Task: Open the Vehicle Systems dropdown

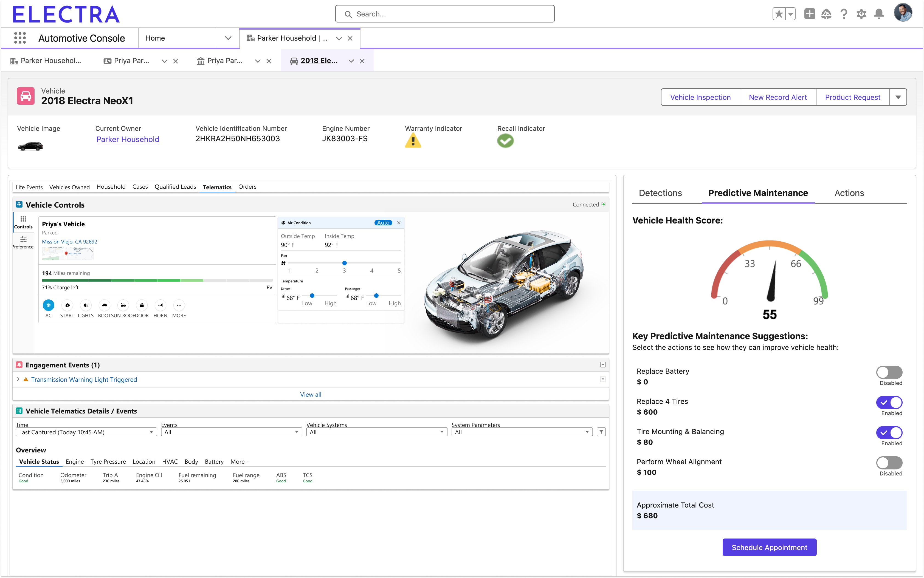Action: click(x=376, y=432)
